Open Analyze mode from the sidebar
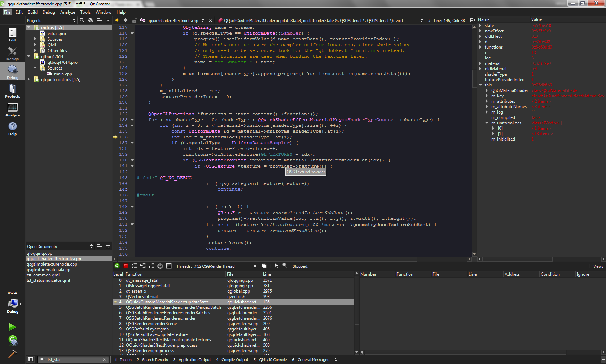The width and height of the screenshot is (606, 364). [x=13, y=110]
